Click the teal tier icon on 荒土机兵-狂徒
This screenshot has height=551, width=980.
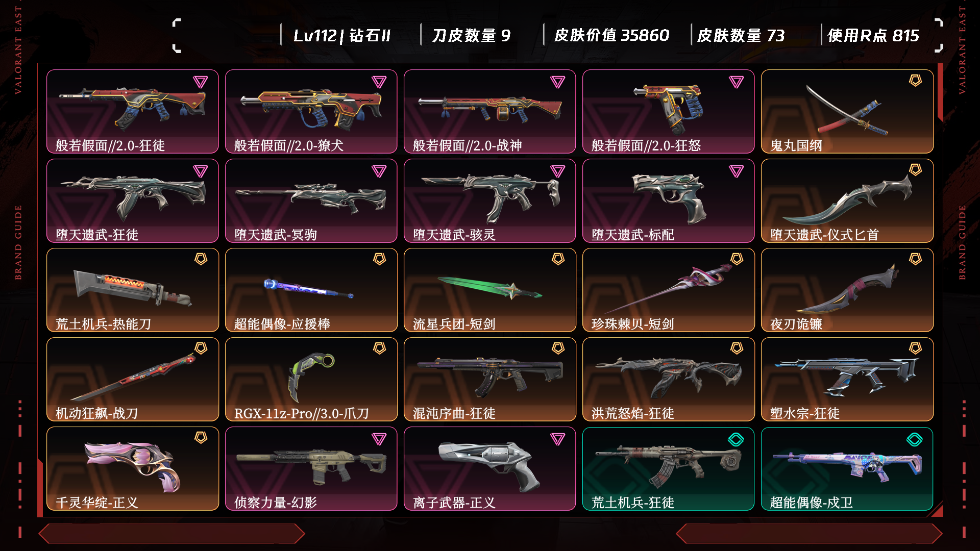click(x=736, y=439)
